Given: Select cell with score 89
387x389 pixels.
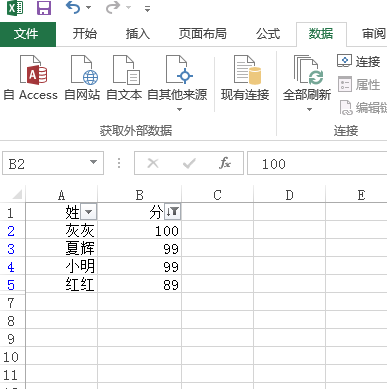Looking at the screenshot, I should click(140, 284).
